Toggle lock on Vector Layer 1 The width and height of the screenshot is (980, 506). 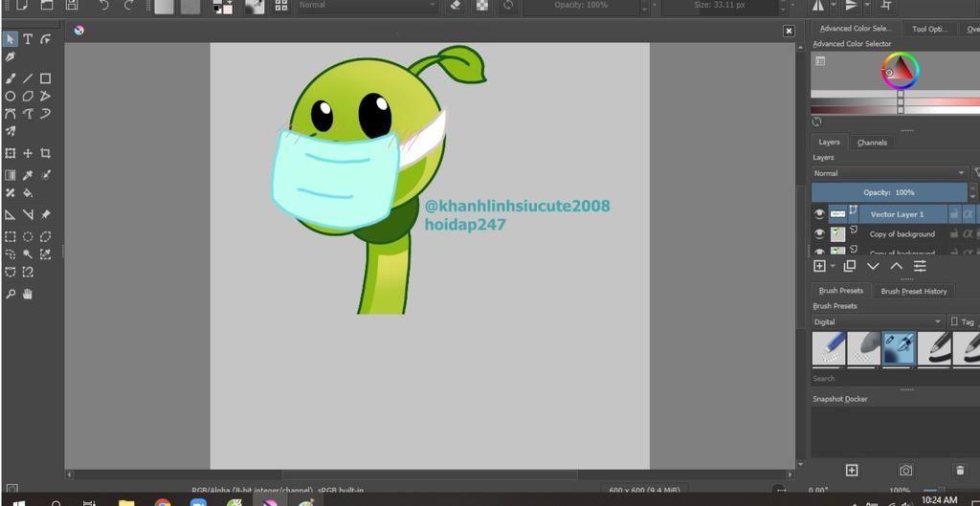[x=954, y=214]
